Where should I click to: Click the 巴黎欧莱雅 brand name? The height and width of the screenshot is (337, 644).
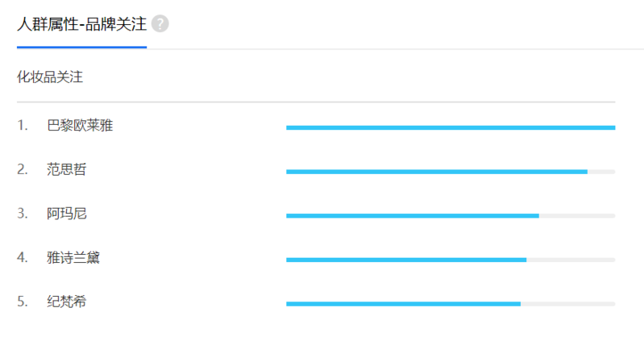80,125
